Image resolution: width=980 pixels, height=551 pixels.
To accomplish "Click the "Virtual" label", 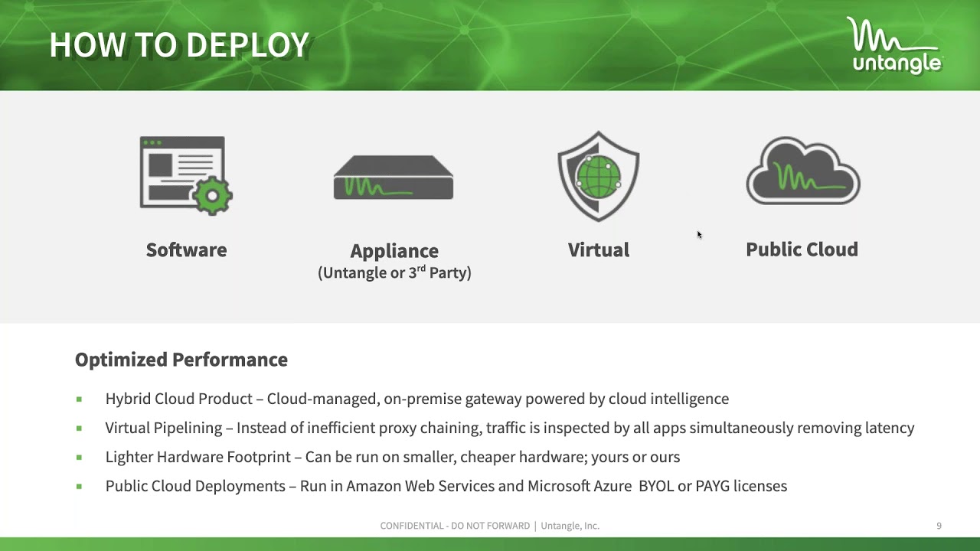I will click(599, 250).
